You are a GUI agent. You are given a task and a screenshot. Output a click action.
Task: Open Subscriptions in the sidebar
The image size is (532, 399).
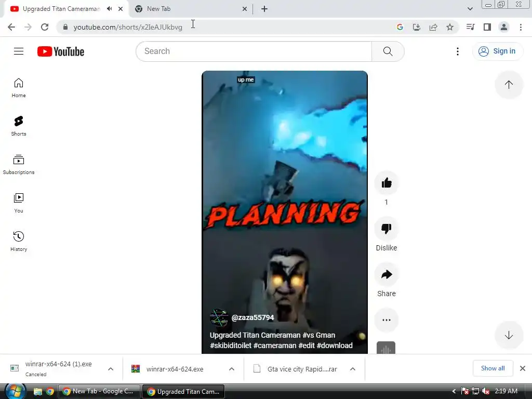coord(19,165)
